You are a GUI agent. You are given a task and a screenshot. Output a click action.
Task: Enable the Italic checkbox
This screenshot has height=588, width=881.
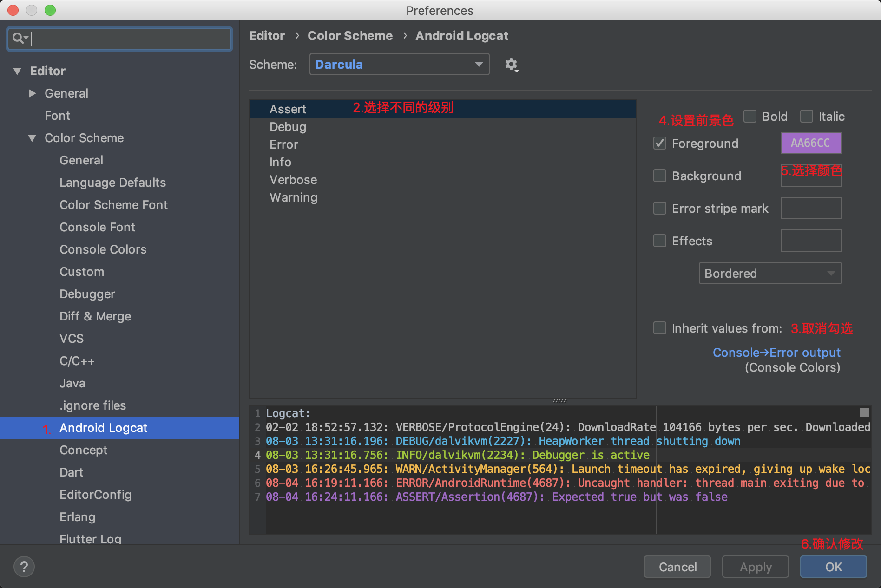807,116
